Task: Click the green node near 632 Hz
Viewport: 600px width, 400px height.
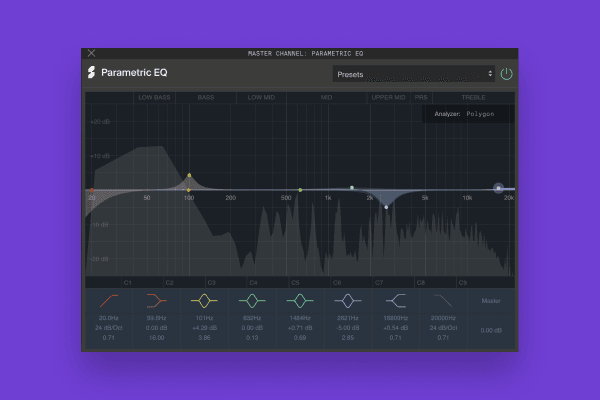Action: click(300, 190)
